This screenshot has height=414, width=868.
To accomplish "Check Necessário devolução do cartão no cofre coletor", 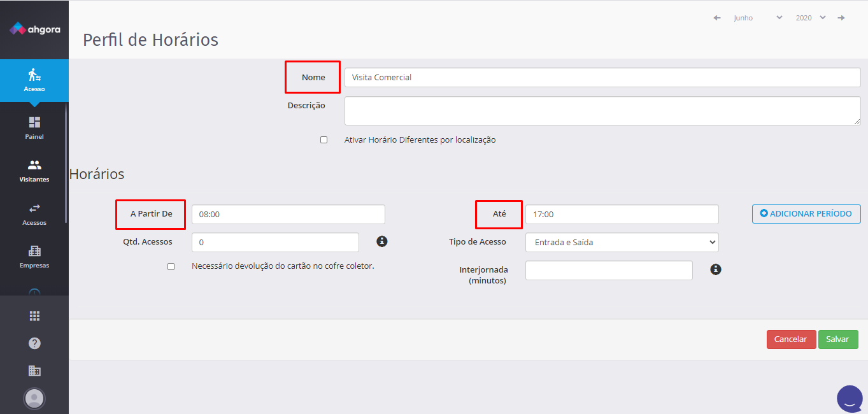I will (171, 266).
